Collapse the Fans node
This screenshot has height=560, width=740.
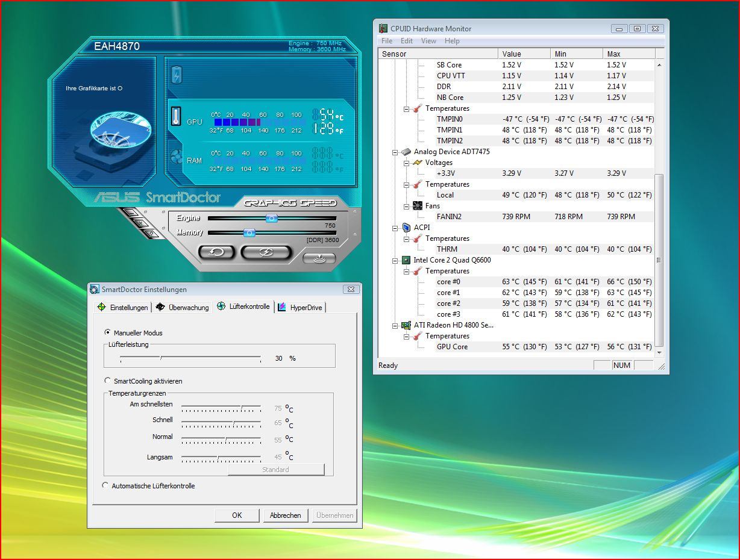pyautogui.click(x=407, y=206)
